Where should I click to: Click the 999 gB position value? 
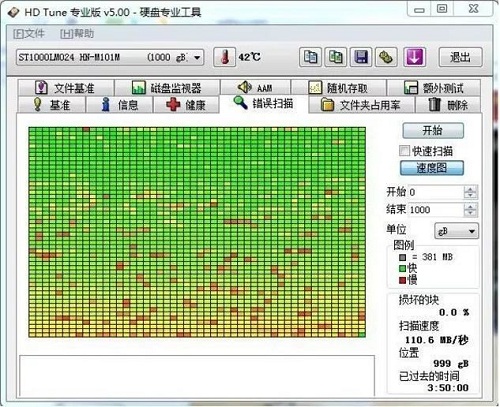(x=451, y=363)
